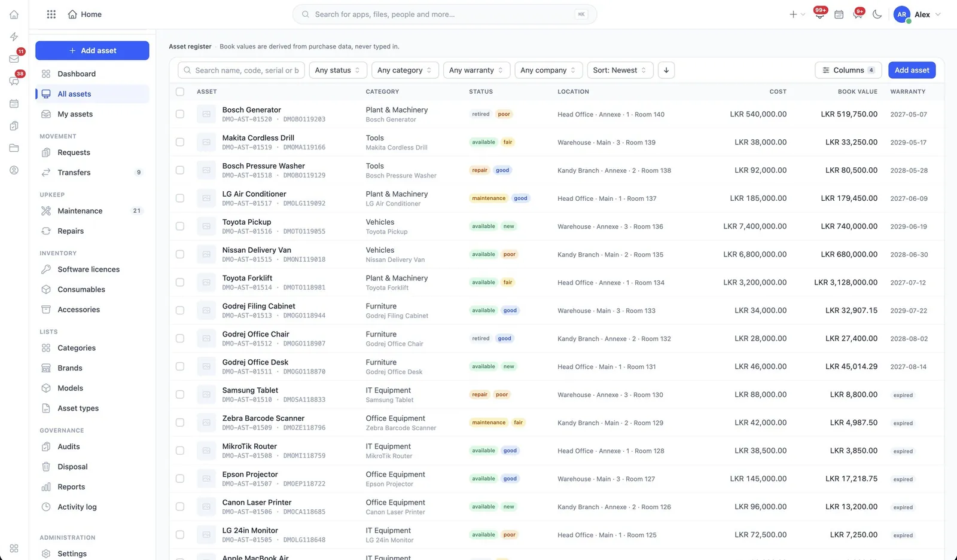Tick the select-all checkbox in table header
The width and height of the screenshot is (957, 560).
(180, 91)
